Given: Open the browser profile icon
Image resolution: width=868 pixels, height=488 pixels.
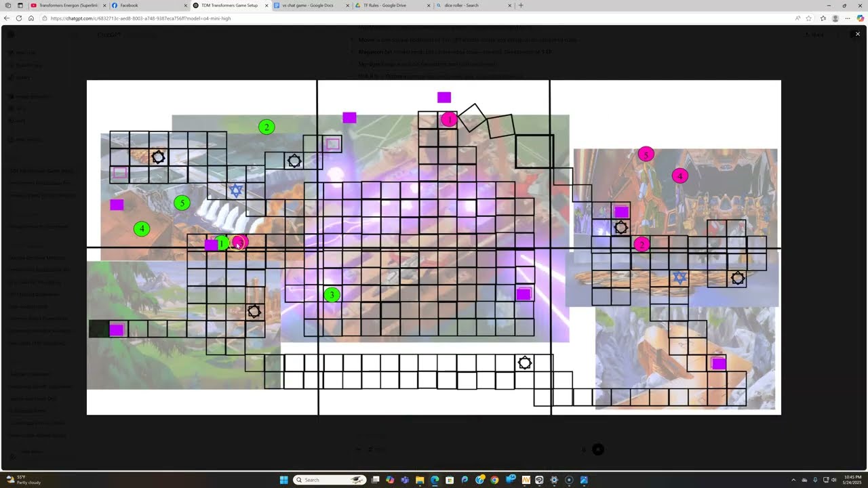Looking at the screenshot, I should click(835, 18).
